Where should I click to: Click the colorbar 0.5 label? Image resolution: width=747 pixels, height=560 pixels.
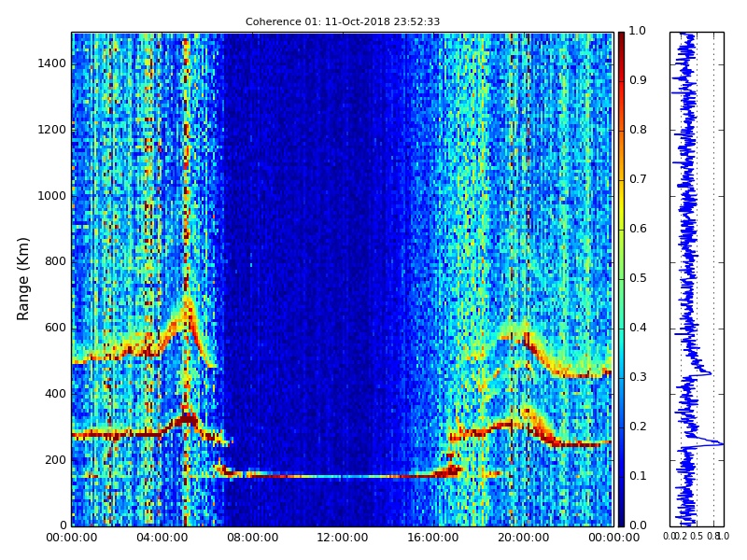tap(638, 278)
